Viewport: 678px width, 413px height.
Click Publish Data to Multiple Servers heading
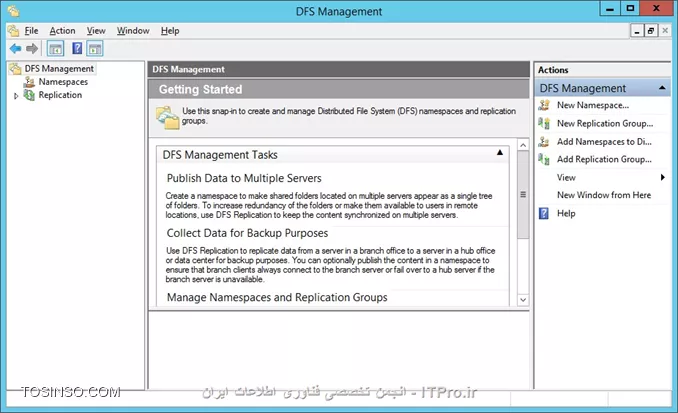coord(244,178)
